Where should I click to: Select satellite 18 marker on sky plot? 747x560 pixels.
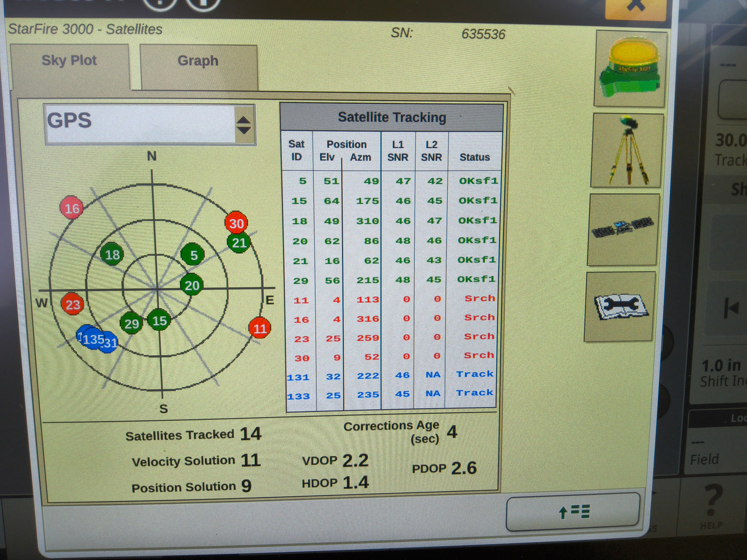click(112, 254)
